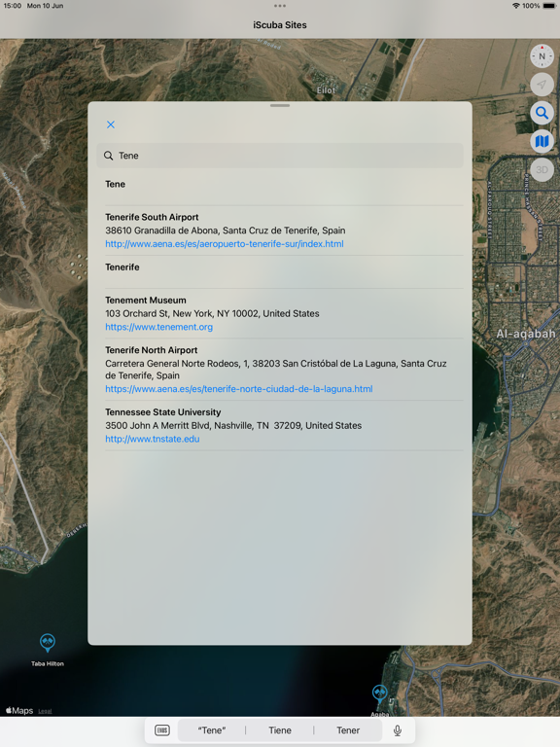The width and height of the screenshot is (560, 747).
Task: Tap the compass north indicator
Action: (542, 56)
